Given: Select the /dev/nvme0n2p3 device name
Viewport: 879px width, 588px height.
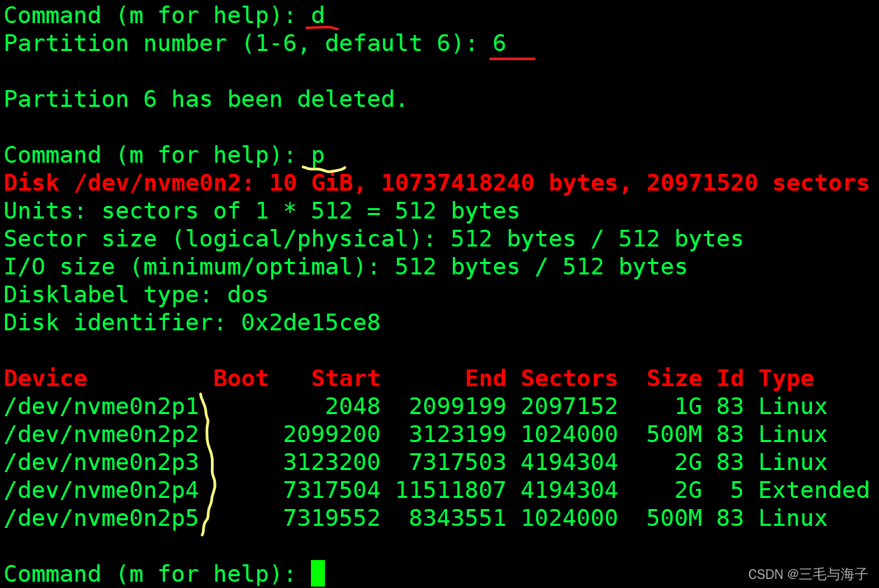Looking at the screenshot, I should (101, 462).
